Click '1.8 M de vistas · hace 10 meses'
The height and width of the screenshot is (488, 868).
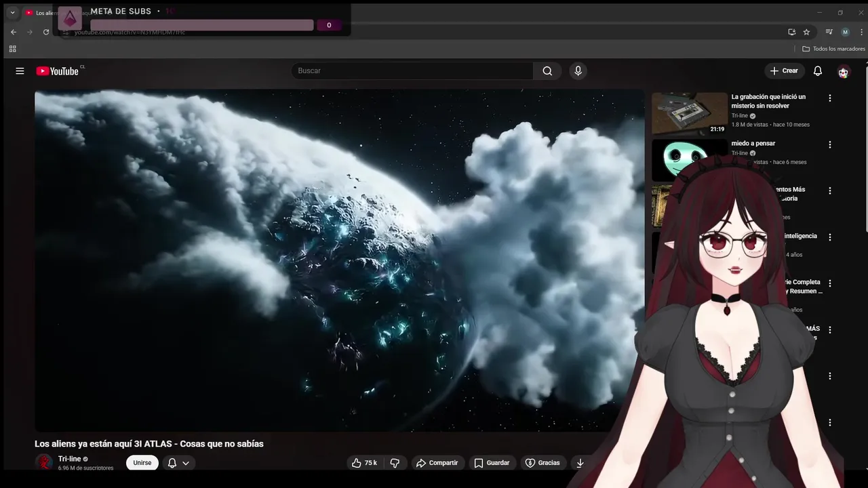click(770, 125)
